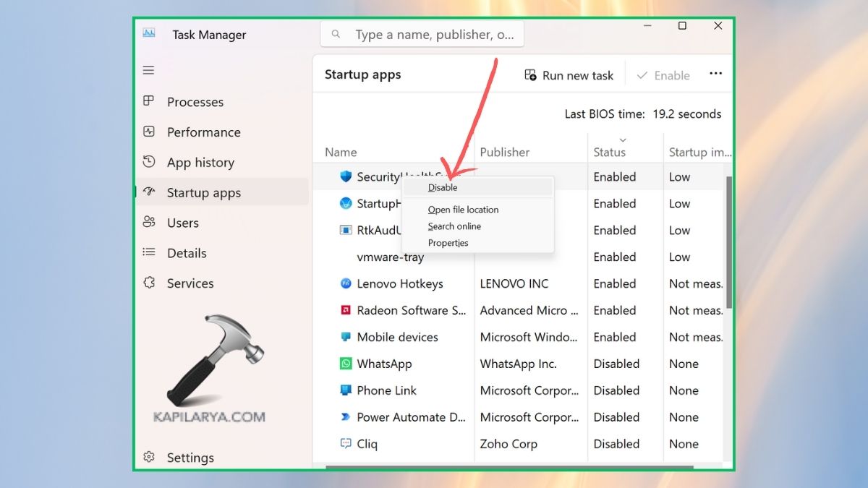Click the Processes sidebar icon
868x488 pixels.
(149, 101)
